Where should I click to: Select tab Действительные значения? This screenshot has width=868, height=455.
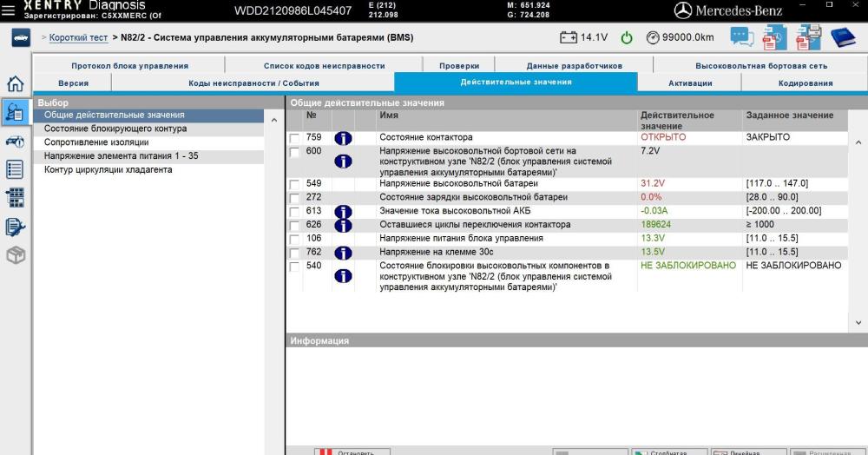pyautogui.click(x=516, y=82)
